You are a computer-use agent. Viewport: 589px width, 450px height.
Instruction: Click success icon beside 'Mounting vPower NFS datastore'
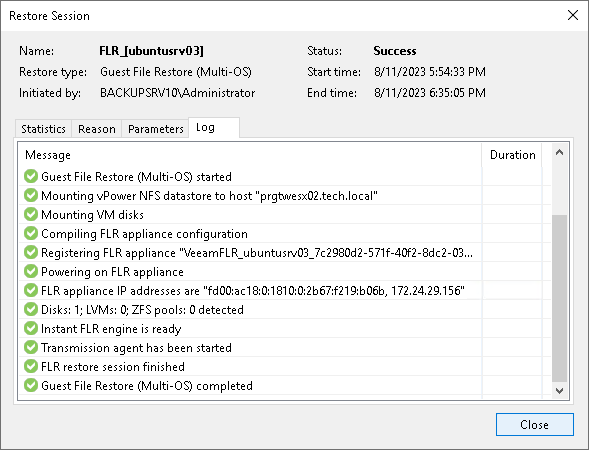[31, 195]
